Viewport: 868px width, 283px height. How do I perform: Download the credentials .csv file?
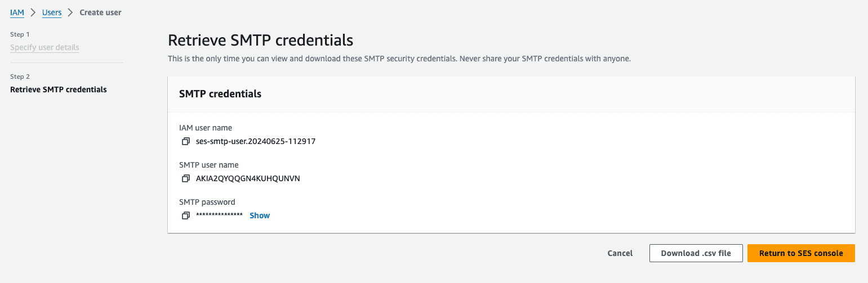(696, 253)
